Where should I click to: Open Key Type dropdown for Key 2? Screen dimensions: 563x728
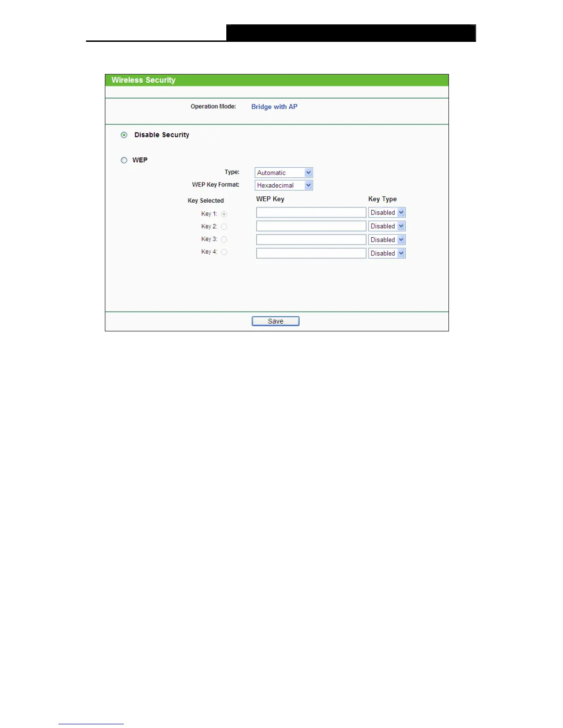coord(387,226)
